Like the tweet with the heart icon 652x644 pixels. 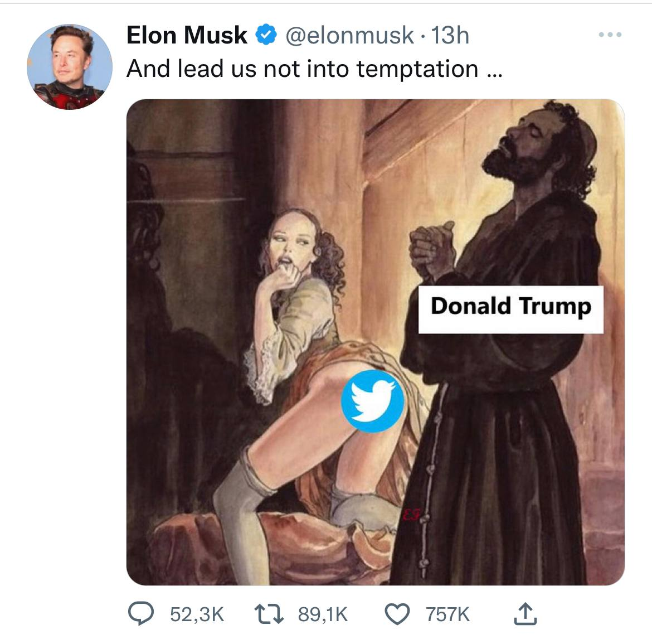(x=397, y=614)
